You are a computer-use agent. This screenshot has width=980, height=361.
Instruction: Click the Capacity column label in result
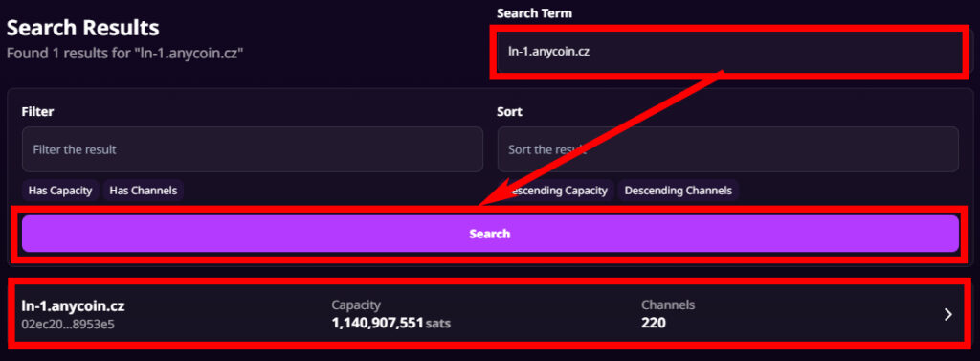coord(356,305)
